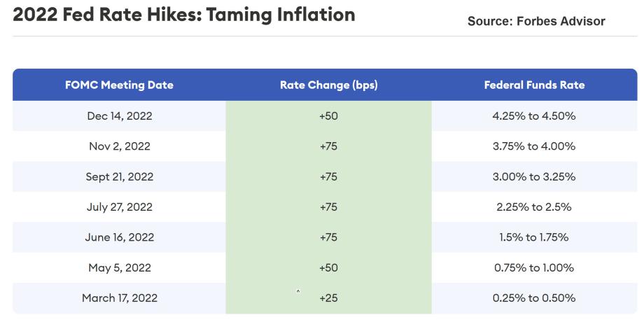Screen dimensions: 644x329
Task: Click the "Source: Forbes Advisor" text
Action: tap(536, 22)
